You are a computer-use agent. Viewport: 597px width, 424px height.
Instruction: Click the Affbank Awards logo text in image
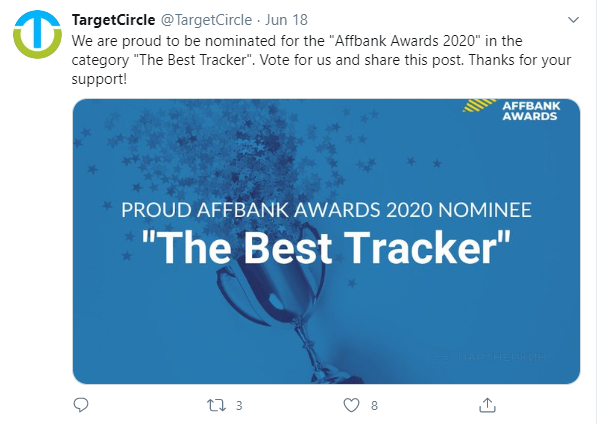[x=531, y=111]
